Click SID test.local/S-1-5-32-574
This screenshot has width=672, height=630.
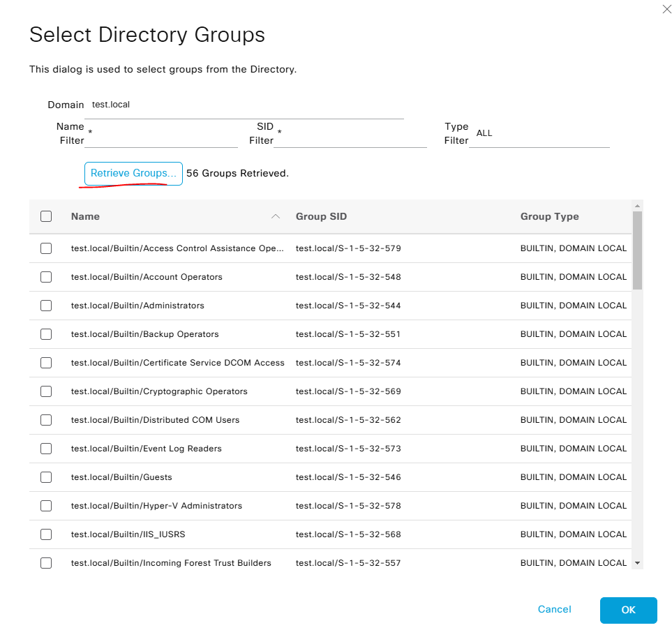tap(348, 363)
